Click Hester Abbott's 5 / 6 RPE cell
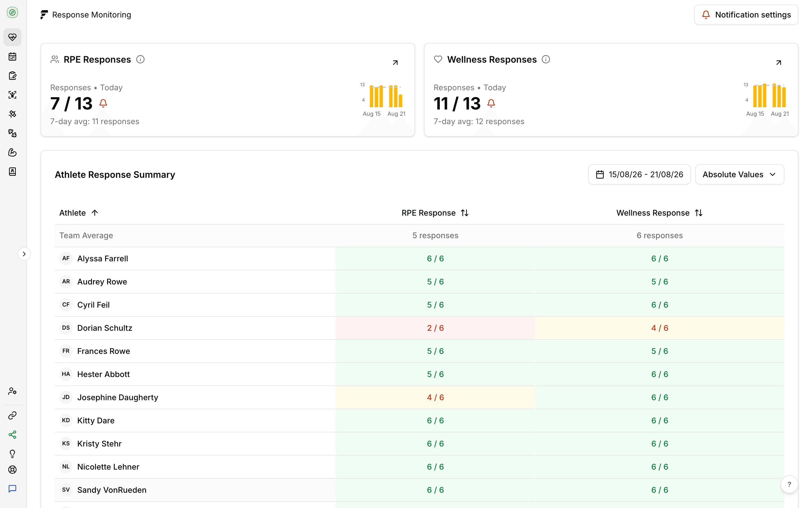The image size is (812, 508). point(435,374)
